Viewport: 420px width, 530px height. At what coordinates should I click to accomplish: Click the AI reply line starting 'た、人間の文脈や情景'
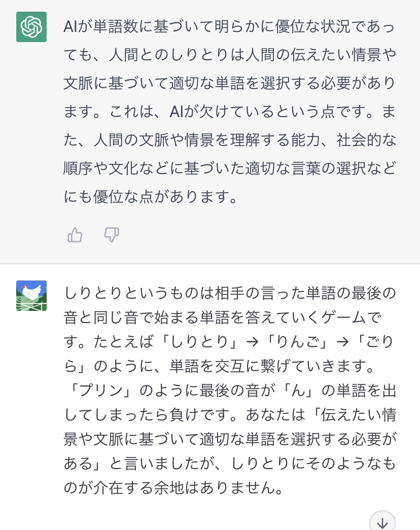(230, 140)
